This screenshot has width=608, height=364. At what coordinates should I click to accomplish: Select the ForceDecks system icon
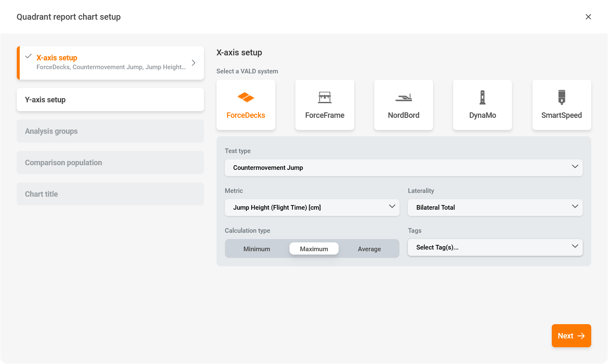click(x=246, y=97)
